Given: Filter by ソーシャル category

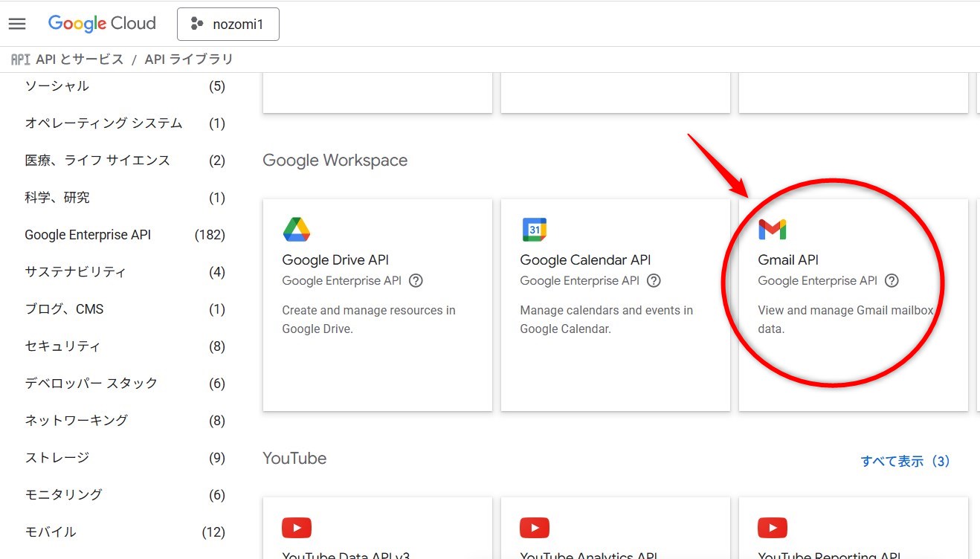Looking at the screenshot, I should coord(57,86).
